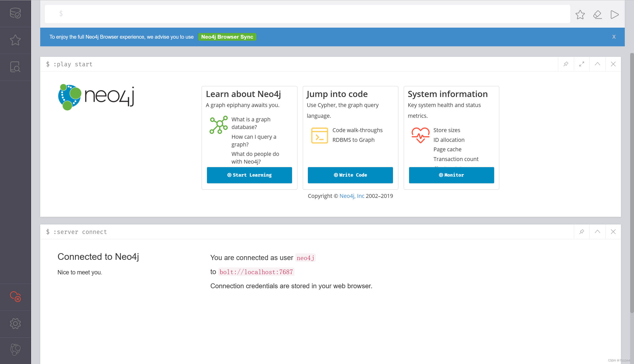The image size is (634, 364).
Task: Click the Monitor button
Action: [452, 175]
